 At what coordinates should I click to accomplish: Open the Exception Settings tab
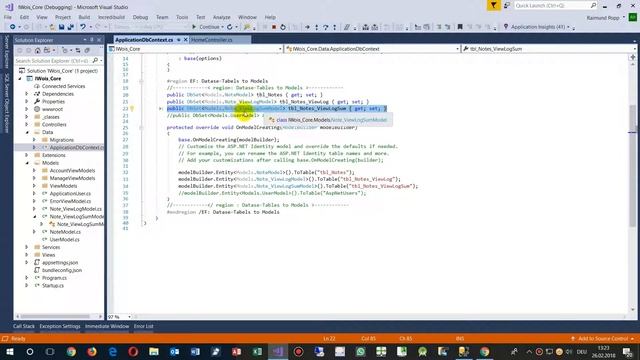(60, 326)
